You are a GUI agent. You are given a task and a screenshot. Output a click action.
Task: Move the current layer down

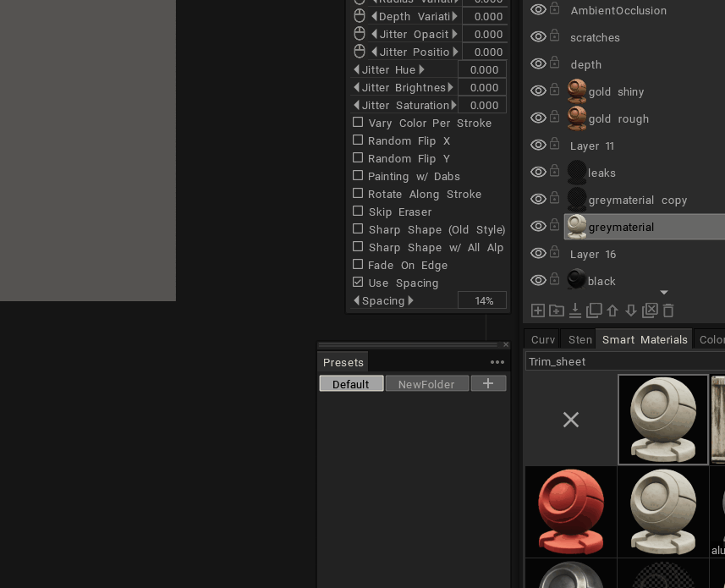click(631, 310)
